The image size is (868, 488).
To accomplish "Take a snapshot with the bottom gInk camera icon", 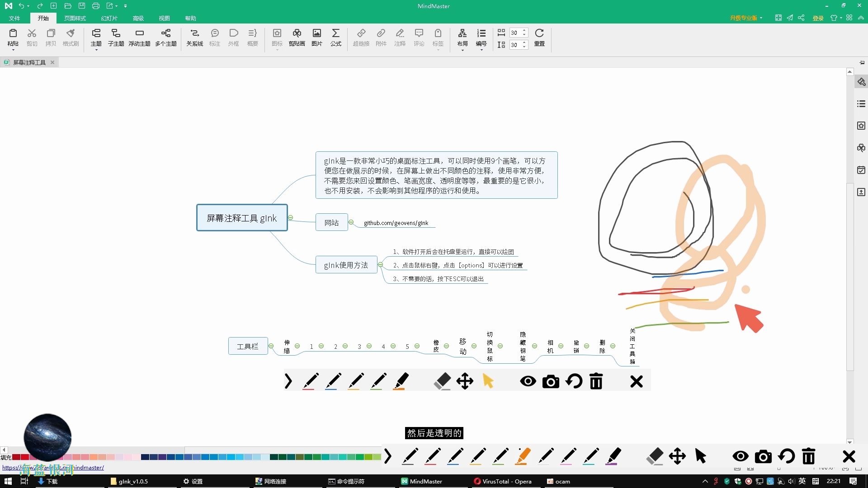I will pos(763,456).
